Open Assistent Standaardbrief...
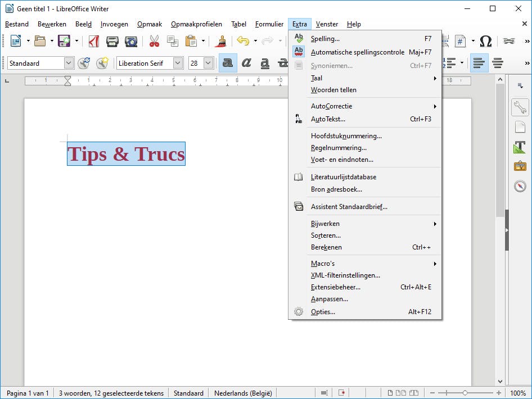The width and height of the screenshot is (532, 399). coord(365,207)
